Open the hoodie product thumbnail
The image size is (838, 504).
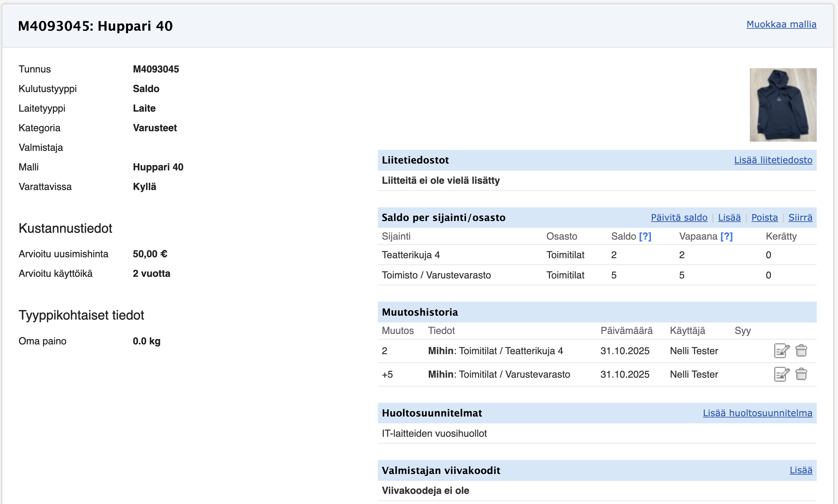pyautogui.click(x=782, y=105)
